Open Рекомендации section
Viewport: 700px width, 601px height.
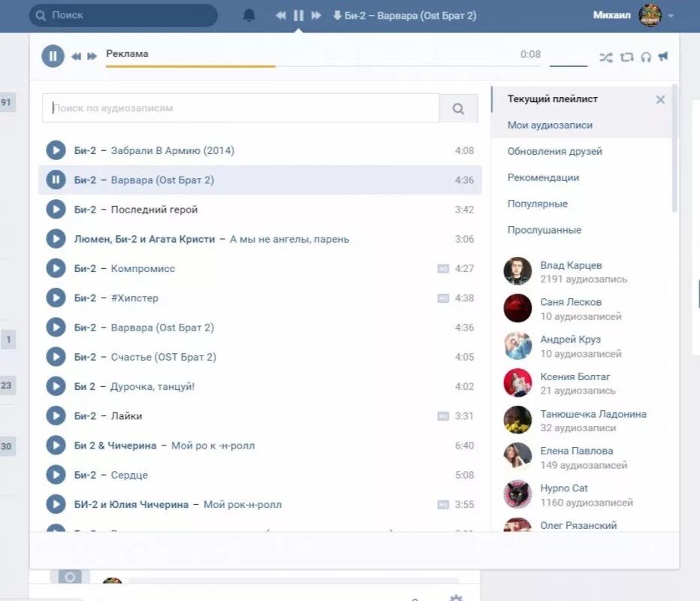click(543, 178)
